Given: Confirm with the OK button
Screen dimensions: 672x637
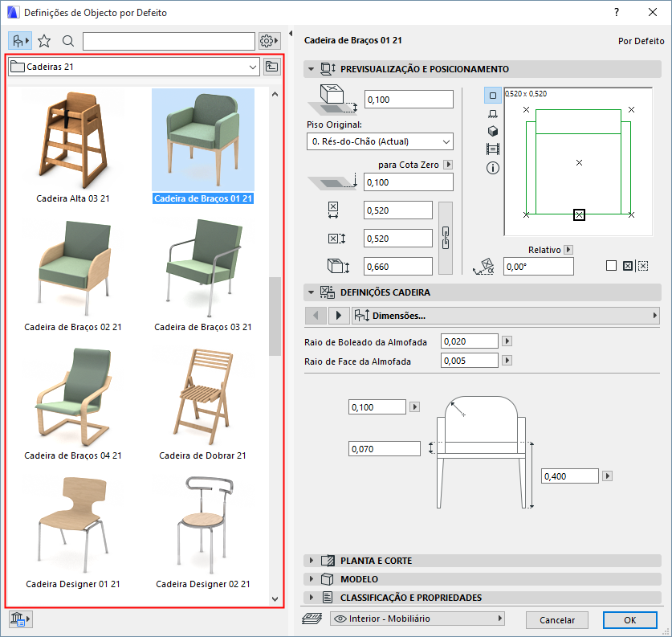Looking at the screenshot, I should (x=629, y=620).
